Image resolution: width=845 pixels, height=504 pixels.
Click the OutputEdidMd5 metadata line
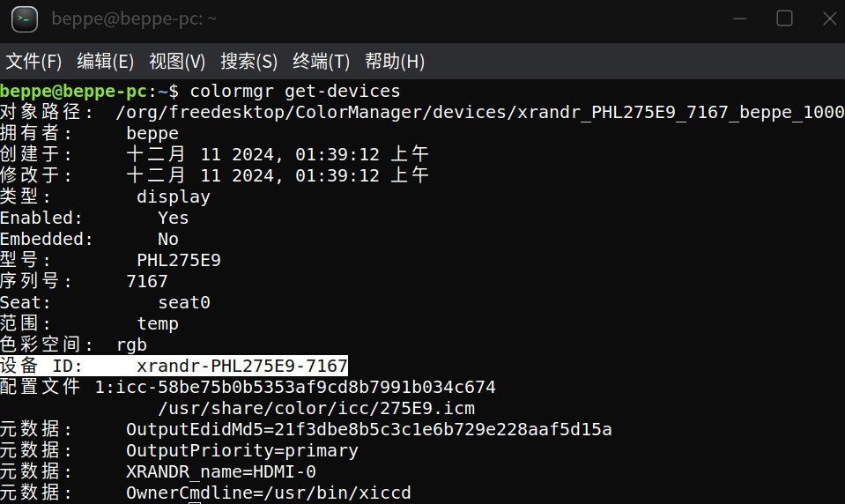pos(368,430)
